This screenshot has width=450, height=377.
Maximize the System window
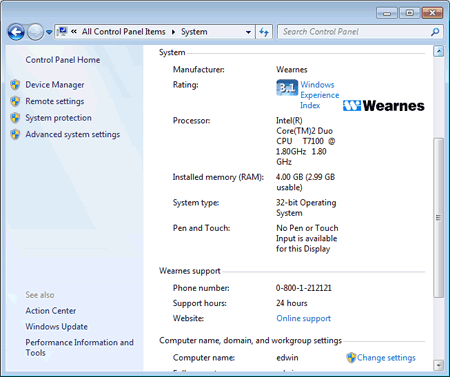[x=409, y=13]
